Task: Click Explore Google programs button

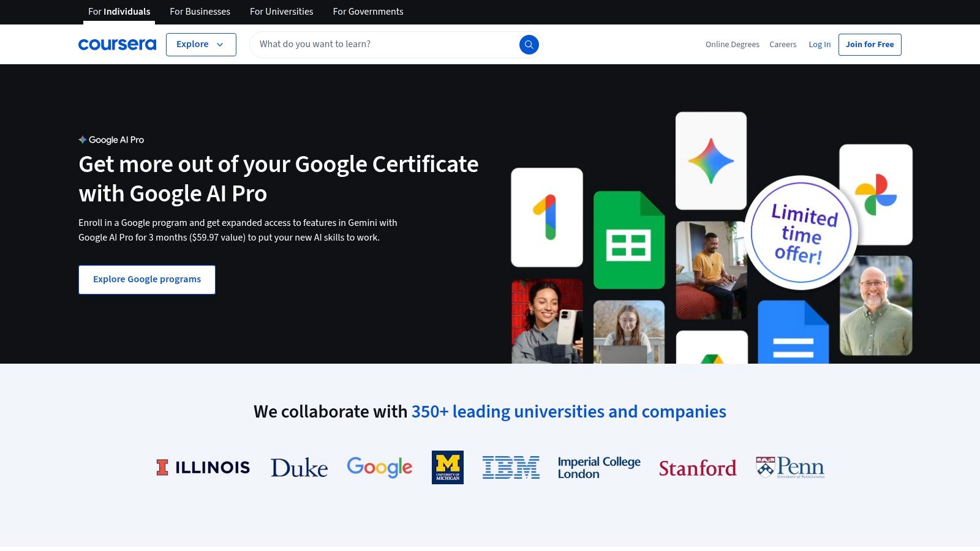Action: 147,280
